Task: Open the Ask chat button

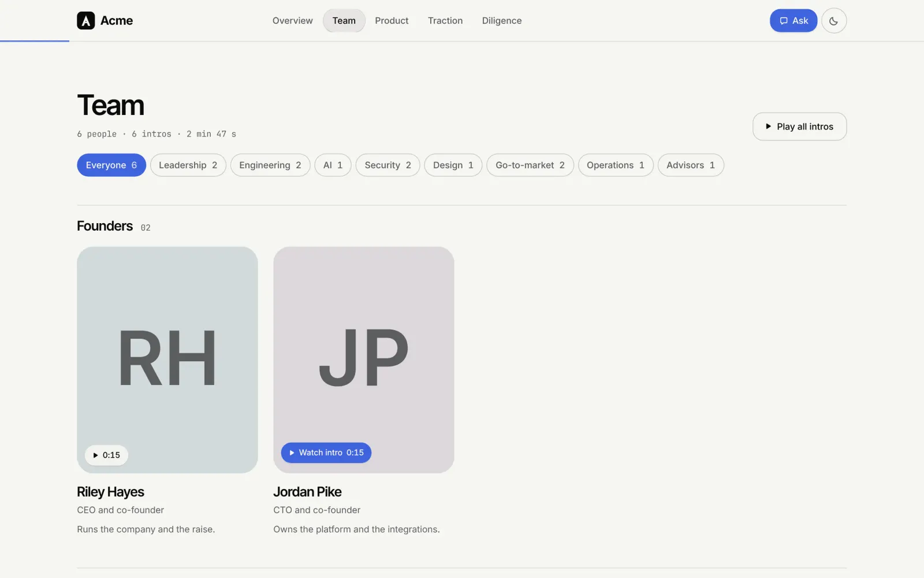Action: 793,21
